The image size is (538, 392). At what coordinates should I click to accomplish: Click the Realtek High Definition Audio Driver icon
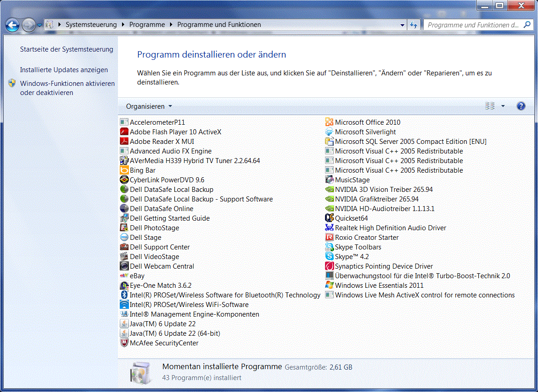click(x=329, y=228)
